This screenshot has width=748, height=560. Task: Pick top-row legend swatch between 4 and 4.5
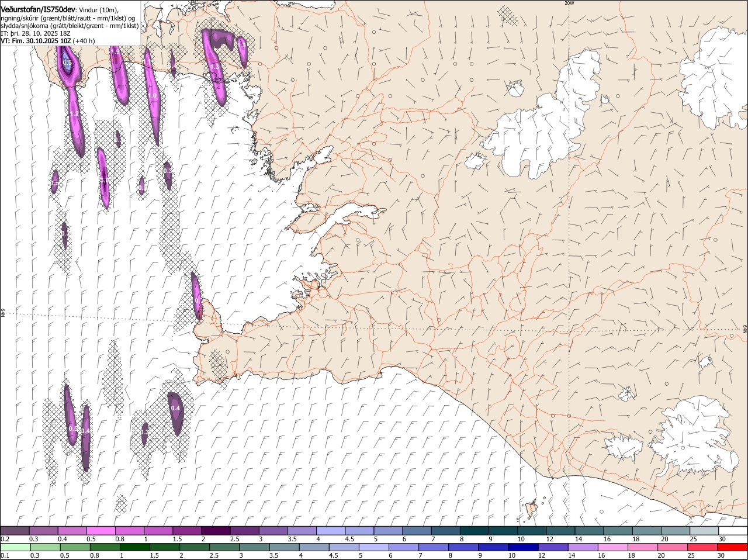point(331,530)
